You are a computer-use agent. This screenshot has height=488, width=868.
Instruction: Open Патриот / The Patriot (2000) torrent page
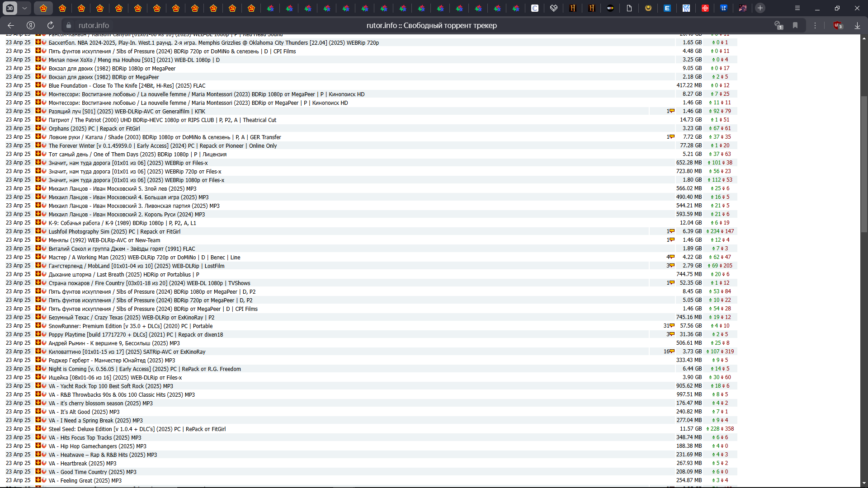(x=162, y=120)
